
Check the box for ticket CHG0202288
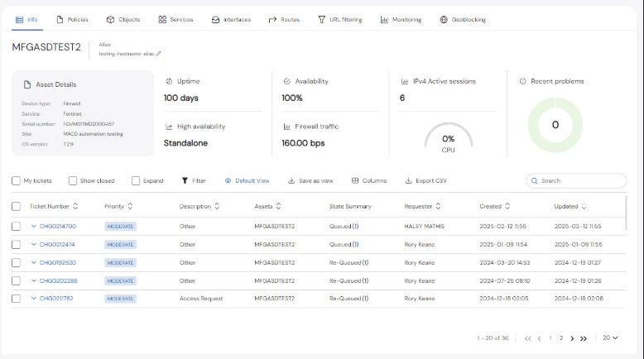[16, 280]
